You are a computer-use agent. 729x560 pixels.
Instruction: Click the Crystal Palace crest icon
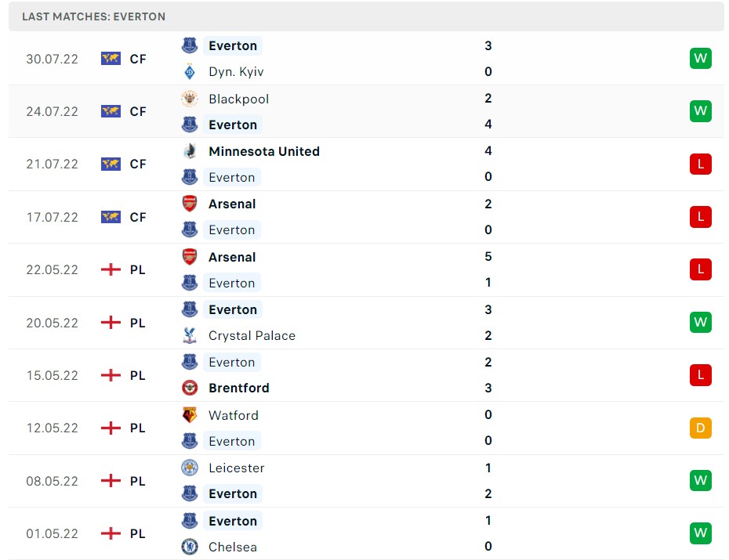(x=189, y=335)
